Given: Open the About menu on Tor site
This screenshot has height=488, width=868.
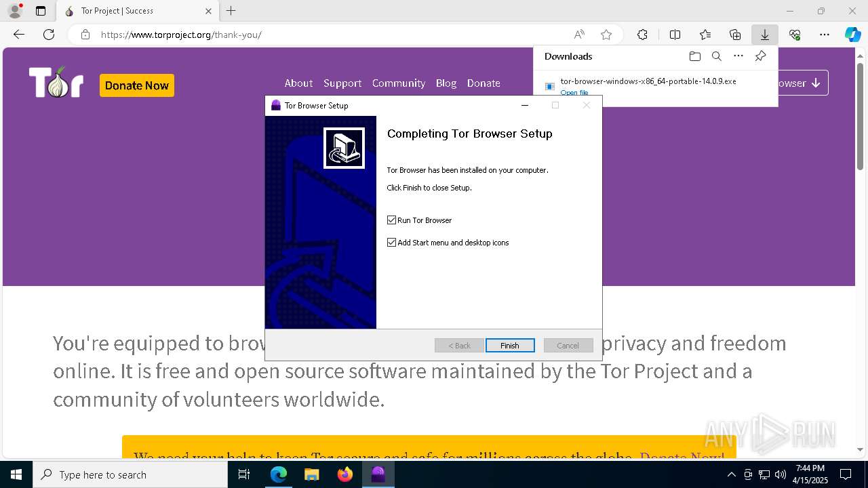Looking at the screenshot, I should pyautogui.click(x=298, y=83).
